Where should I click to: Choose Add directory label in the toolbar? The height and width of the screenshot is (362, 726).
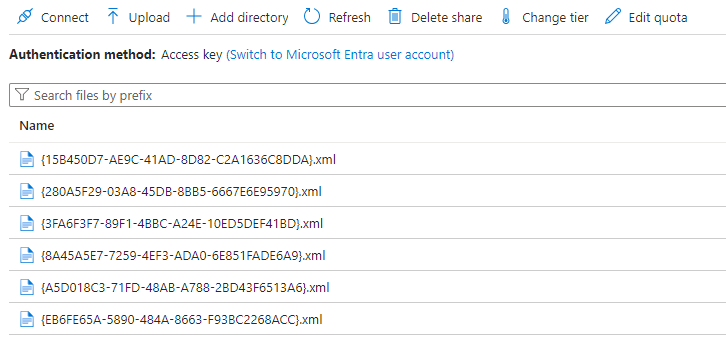pos(249,18)
